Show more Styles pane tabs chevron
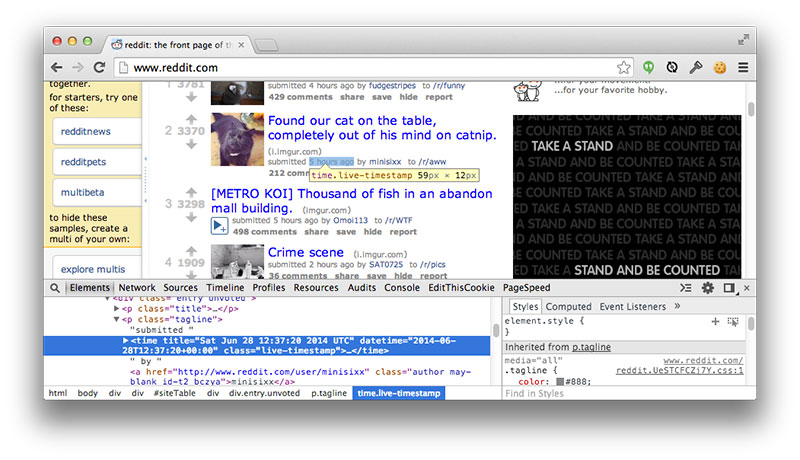This screenshot has height=460, width=800. coord(678,306)
